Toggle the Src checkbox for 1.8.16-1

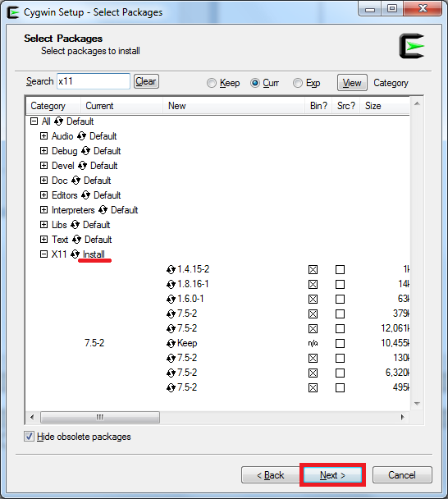point(341,284)
